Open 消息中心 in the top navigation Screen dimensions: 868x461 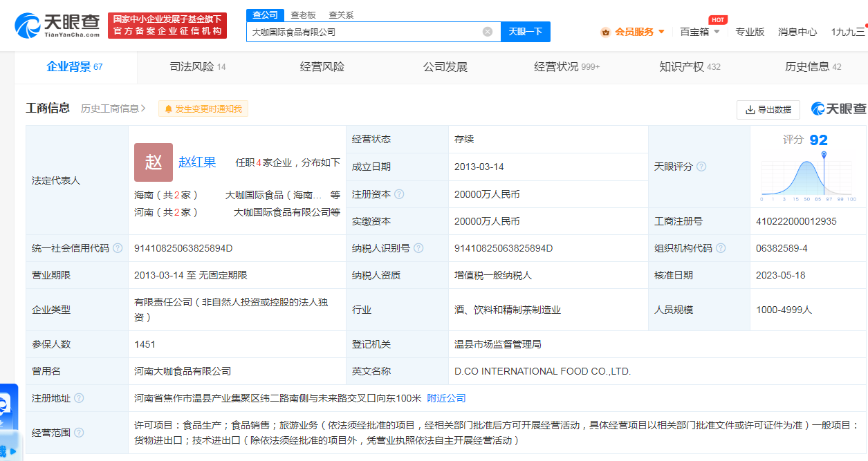coord(797,32)
